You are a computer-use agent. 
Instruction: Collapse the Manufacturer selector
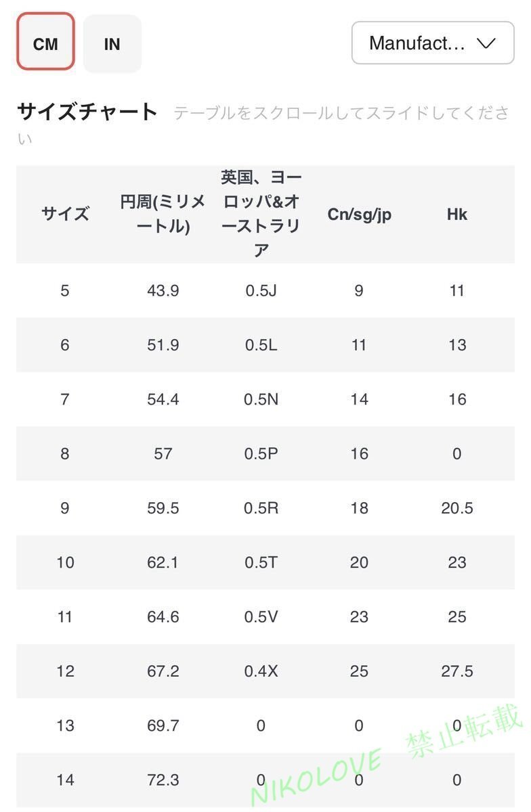[x=432, y=43]
